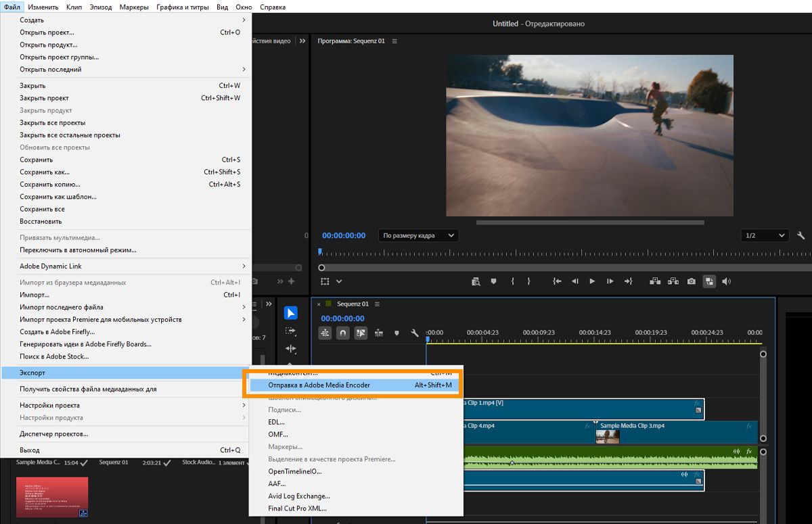
Task: Toggle insert sequence as nest option
Action: [x=325, y=333]
